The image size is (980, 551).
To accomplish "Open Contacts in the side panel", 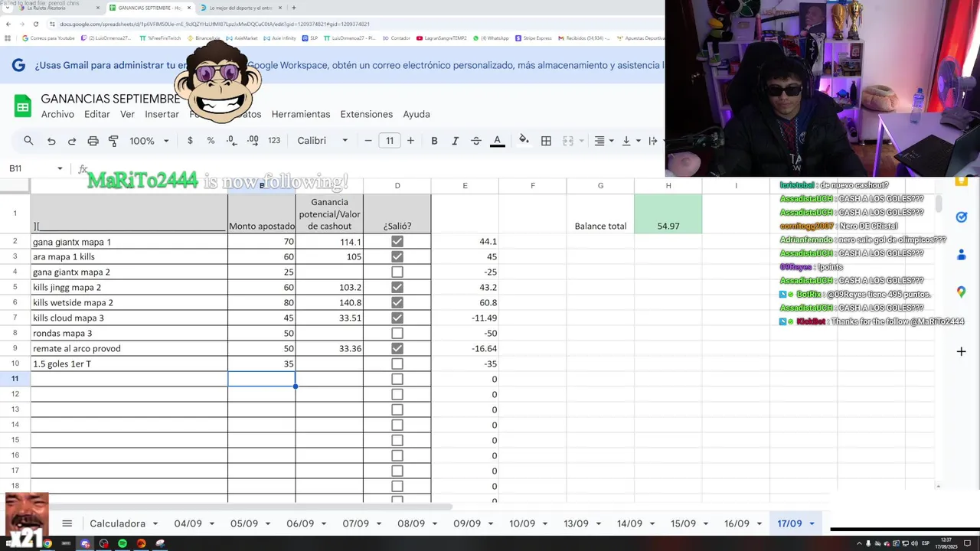I will point(961,255).
